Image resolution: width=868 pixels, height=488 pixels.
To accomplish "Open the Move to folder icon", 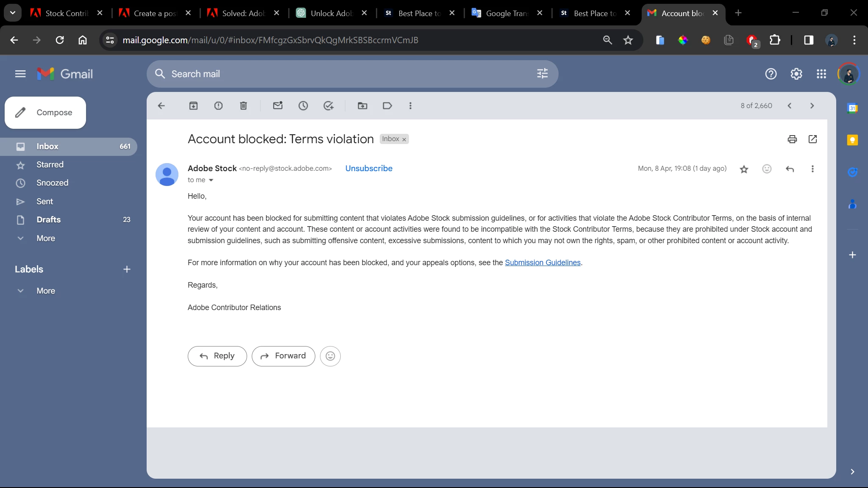I will (x=362, y=106).
